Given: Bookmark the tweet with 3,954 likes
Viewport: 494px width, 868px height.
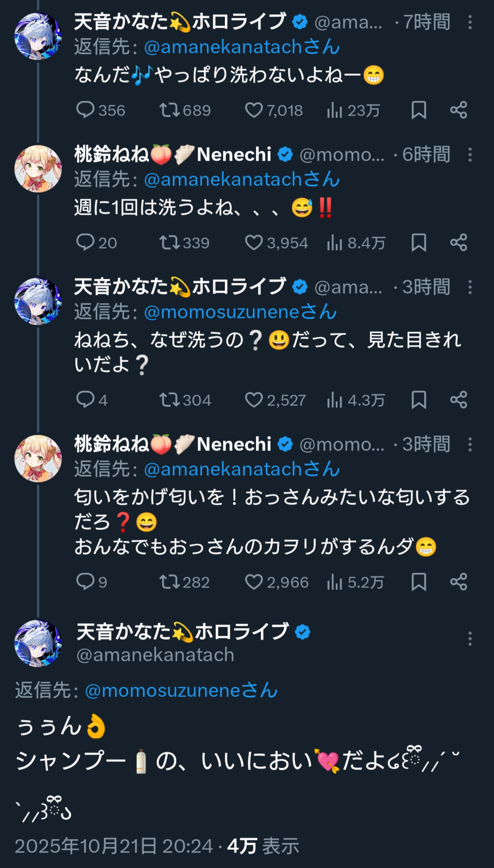Looking at the screenshot, I should tap(419, 242).
